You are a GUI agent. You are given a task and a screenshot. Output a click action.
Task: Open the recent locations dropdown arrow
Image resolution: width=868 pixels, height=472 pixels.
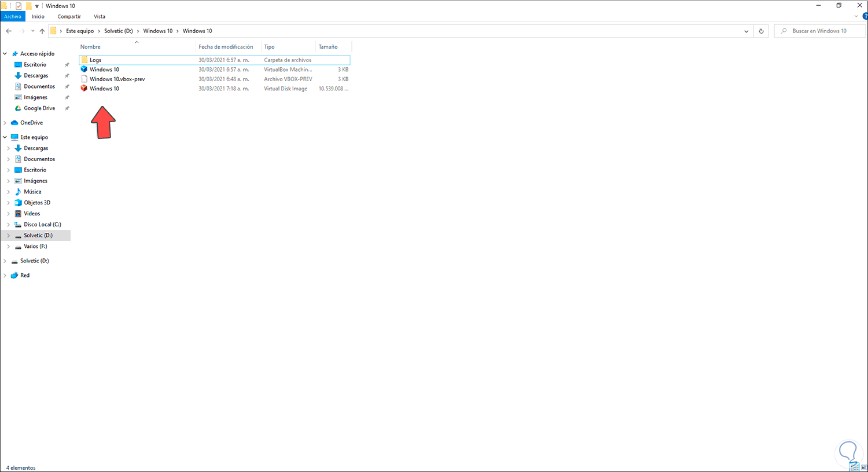[32, 31]
